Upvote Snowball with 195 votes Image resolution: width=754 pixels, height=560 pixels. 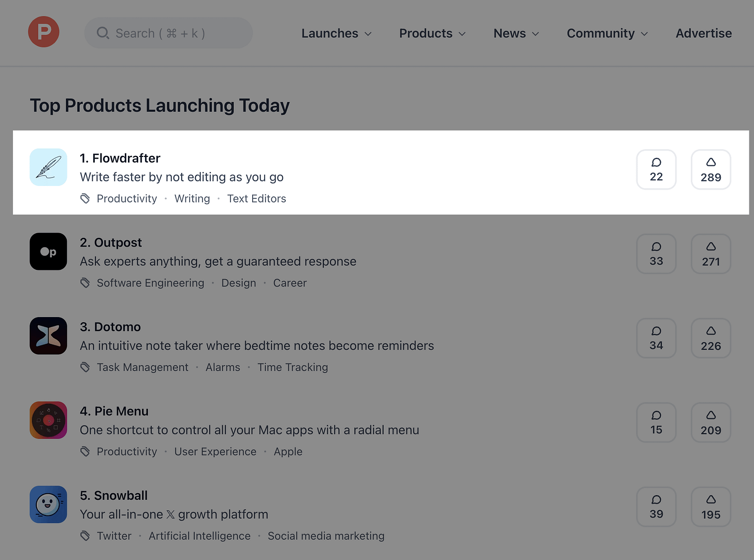tap(711, 507)
